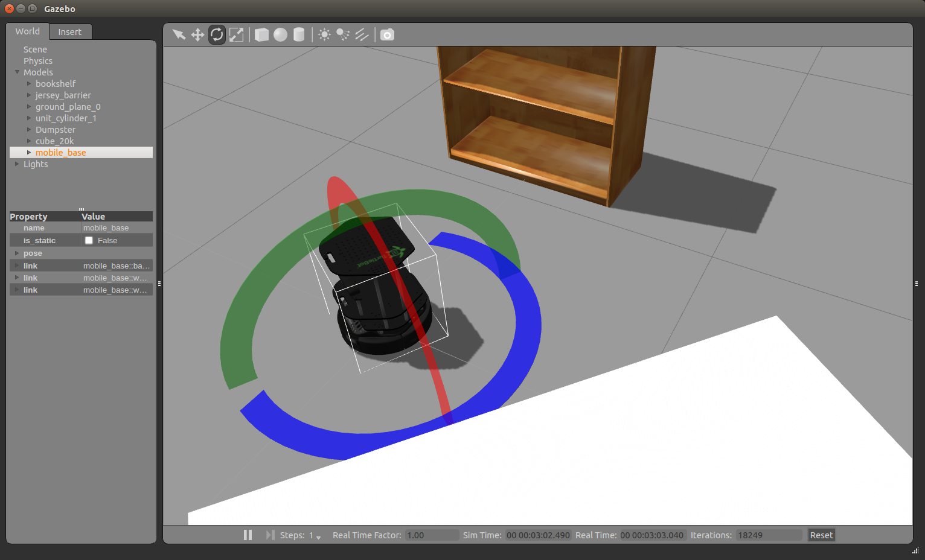Reset the simulation time
Image resolution: width=925 pixels, height=560 pixels.
coord(821,535)
